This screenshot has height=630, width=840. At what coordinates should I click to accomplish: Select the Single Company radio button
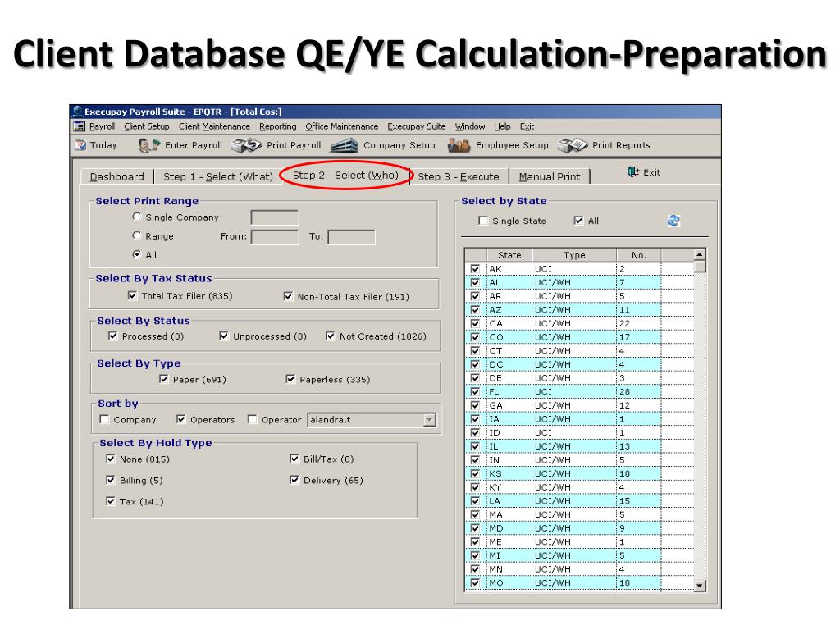click(137, 217)
